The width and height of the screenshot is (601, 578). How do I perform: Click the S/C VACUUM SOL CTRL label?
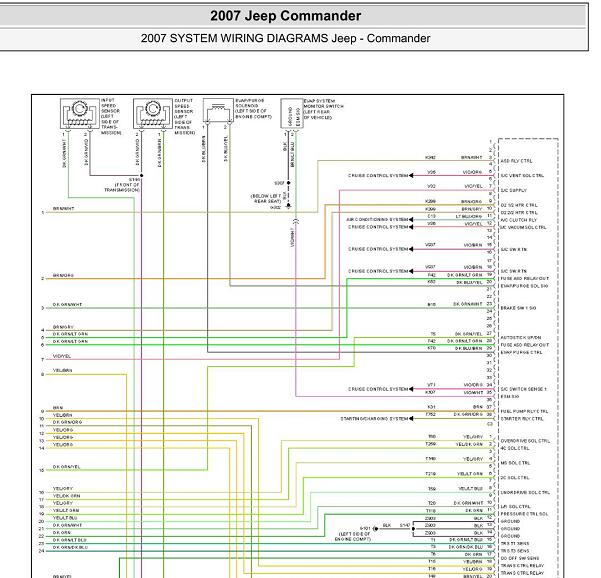(523, 227)
